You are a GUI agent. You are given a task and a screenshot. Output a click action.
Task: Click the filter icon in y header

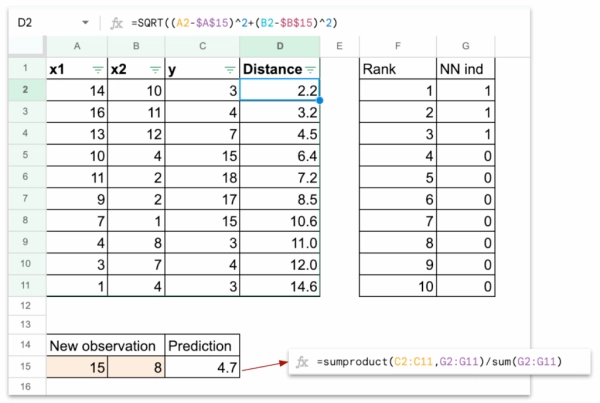point(229,69)
